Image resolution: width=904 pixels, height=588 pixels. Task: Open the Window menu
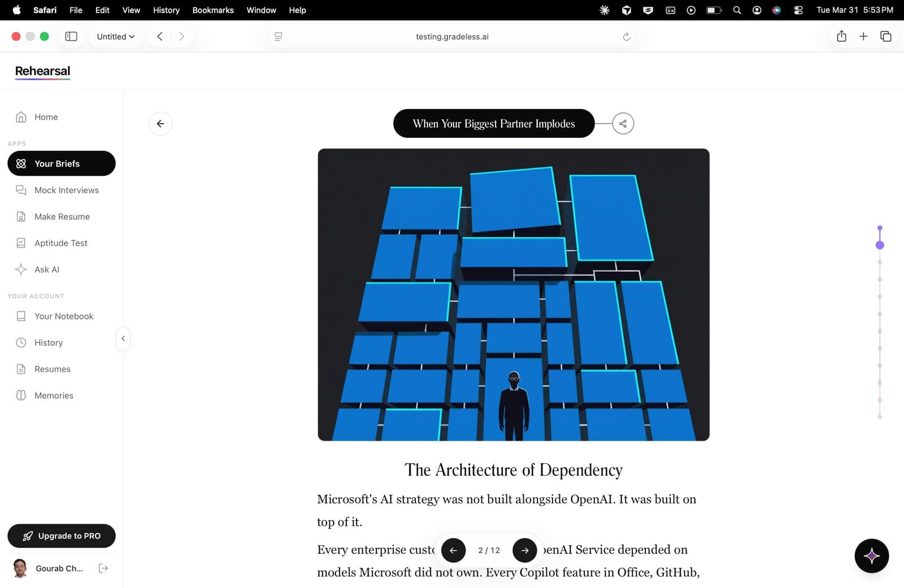click(x=261, y=10)
